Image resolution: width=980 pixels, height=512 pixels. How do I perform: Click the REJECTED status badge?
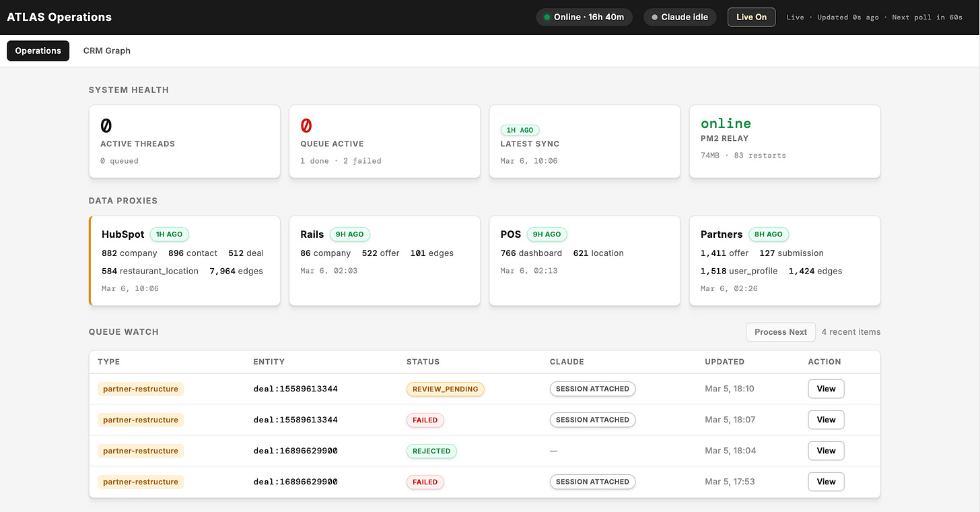[431, 451]
